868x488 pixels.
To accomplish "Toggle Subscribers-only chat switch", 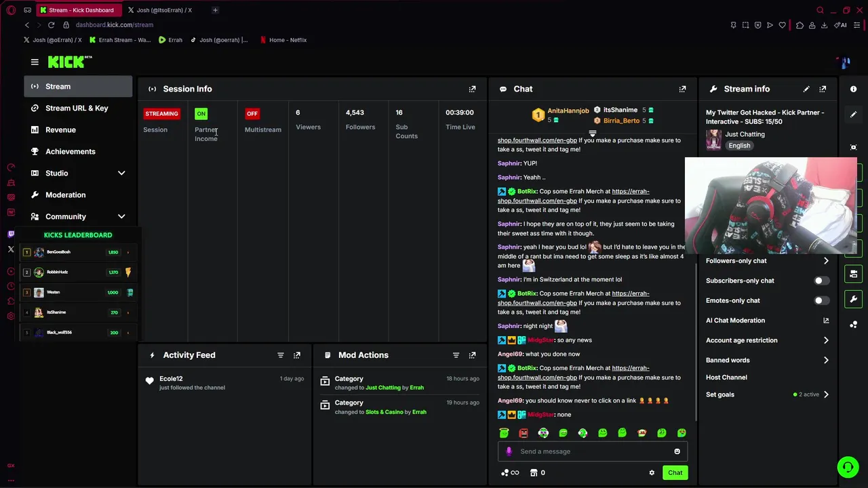I will (x=821, y=281).
